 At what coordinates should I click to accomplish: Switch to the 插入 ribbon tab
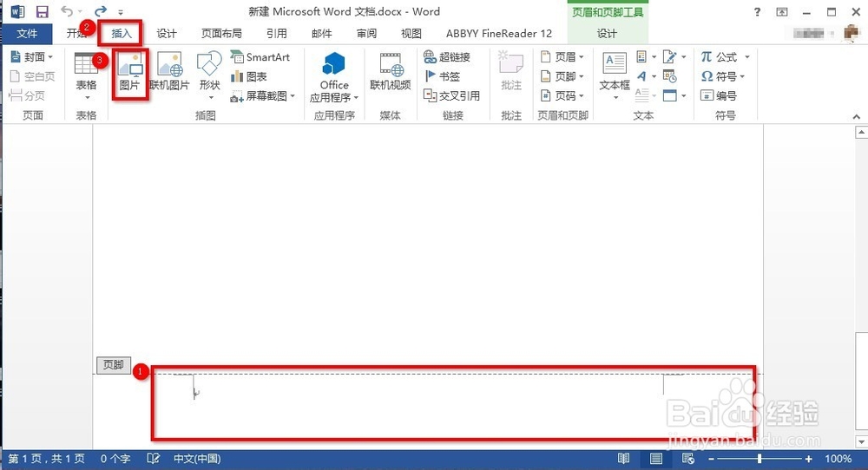point(122,34)
